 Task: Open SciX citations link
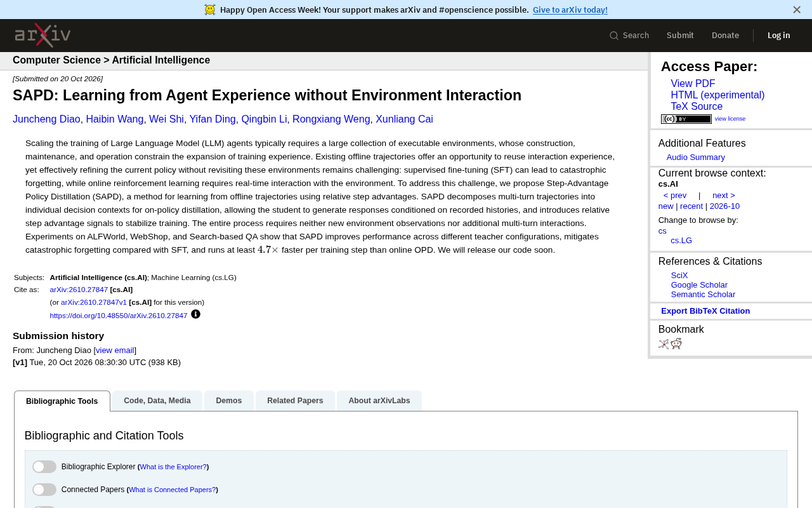pos(679,276)
